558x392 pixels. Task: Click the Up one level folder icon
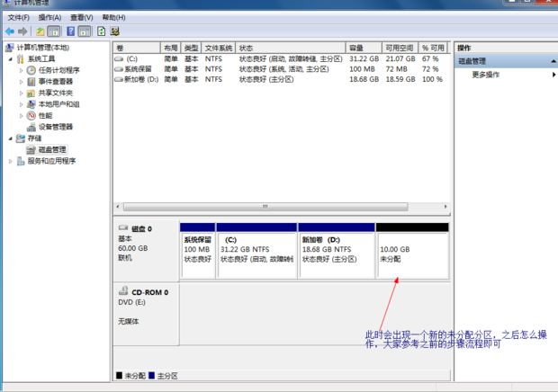[x=40, y=31]
